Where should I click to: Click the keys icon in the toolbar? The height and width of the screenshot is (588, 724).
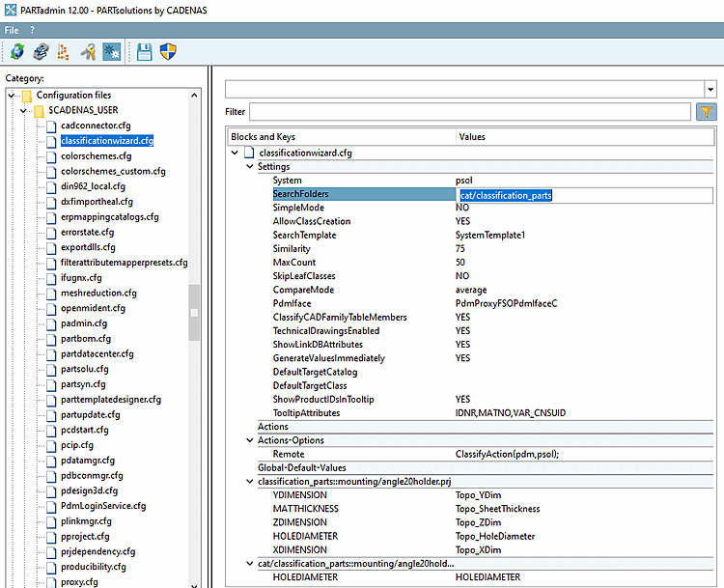click(x=88, y=52)
